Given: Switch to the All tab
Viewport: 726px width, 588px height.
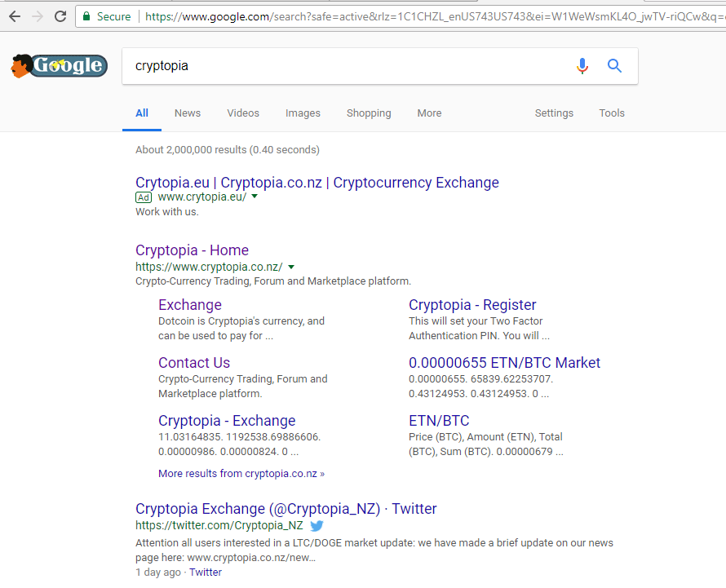Looking at the screenshot, I should point(142,113).
